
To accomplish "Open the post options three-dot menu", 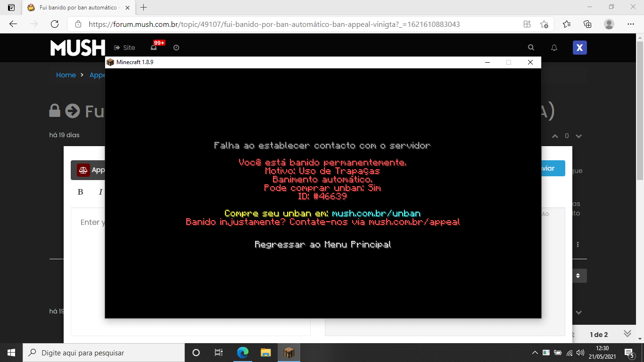I will click(578, 245).
